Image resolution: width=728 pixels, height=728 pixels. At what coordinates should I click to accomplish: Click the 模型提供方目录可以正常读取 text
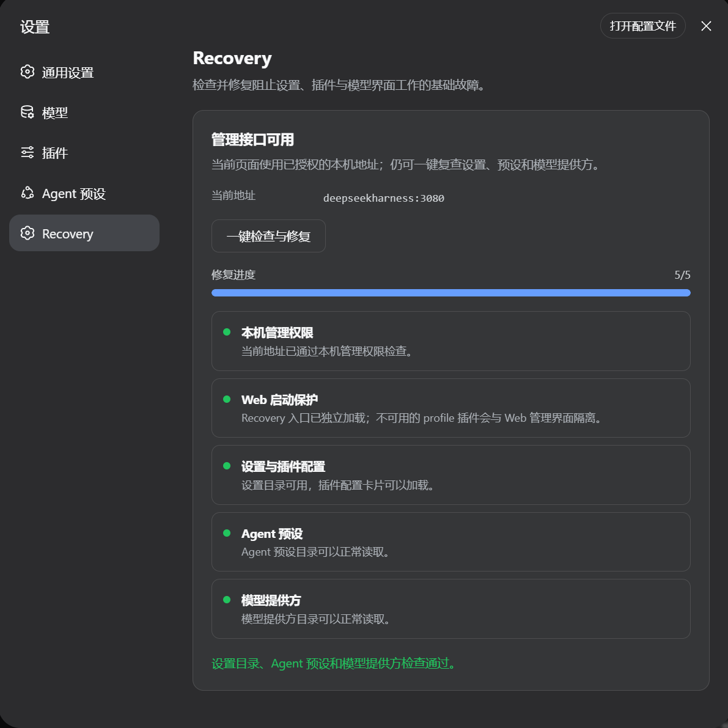coord(317,619)
